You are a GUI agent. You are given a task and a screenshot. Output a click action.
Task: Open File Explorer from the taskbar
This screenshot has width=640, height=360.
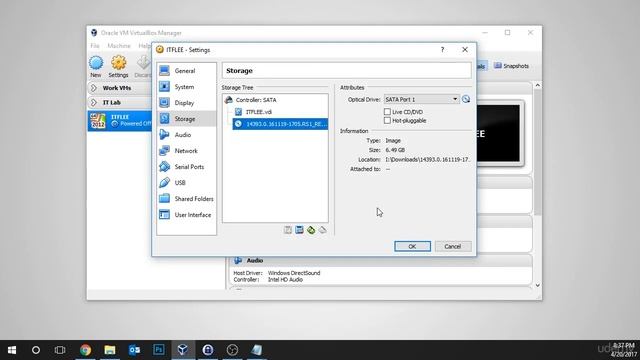click(x=110, y=350)
